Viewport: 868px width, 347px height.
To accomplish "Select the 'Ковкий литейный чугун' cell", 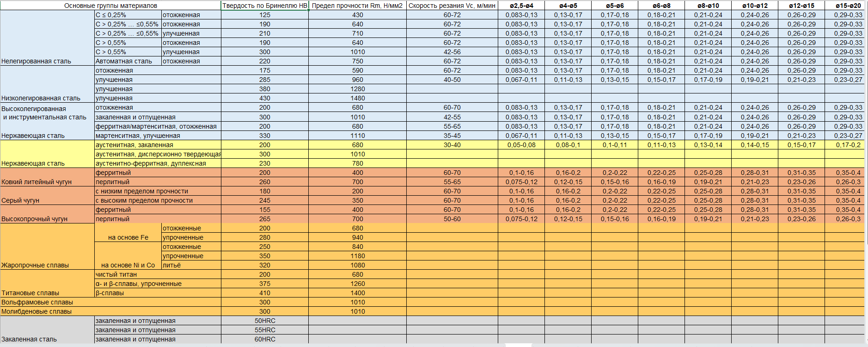I will [x=47, y=177].
